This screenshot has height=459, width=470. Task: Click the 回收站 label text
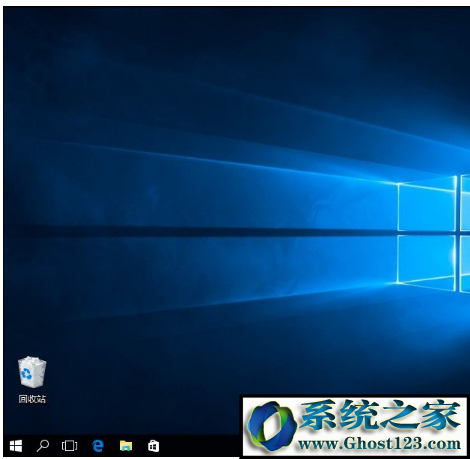click(x=32, y=399)
